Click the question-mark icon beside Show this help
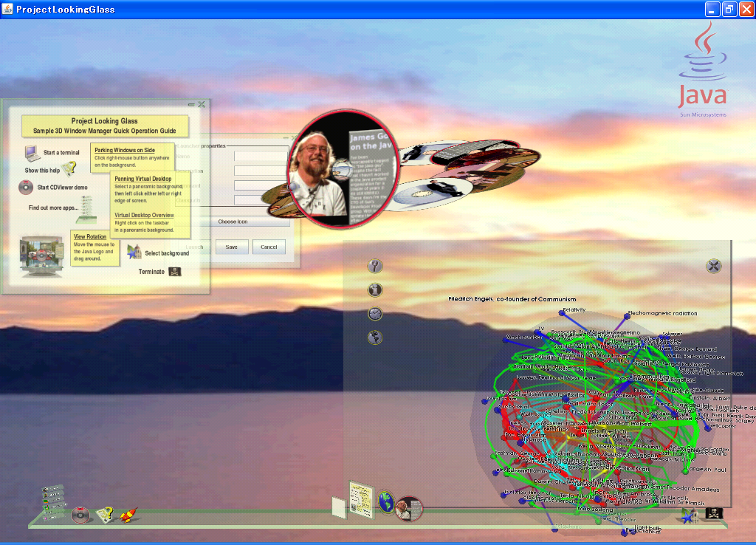Screen dimensions: 756x545 [x=69, y=168]
